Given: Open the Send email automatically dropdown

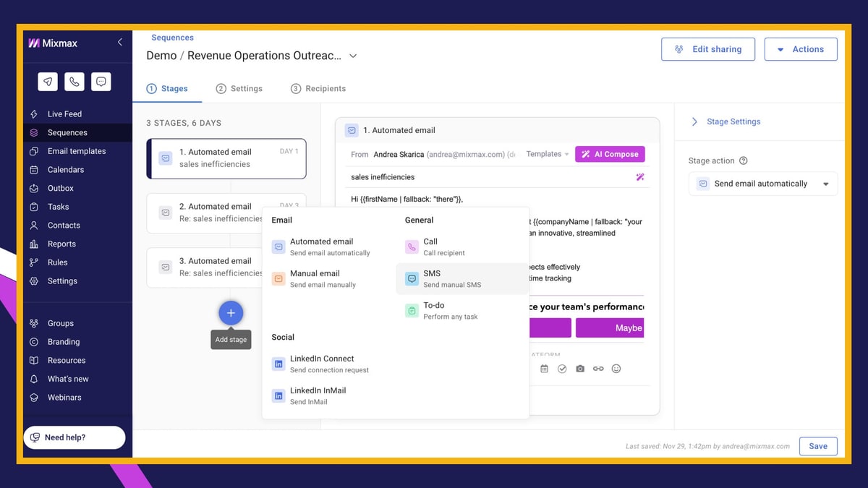Looking at the screenshot, I should point(763,184).
